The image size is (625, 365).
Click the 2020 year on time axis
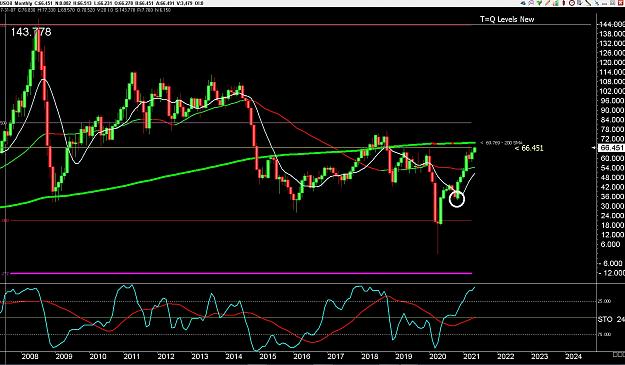point(437,356)
